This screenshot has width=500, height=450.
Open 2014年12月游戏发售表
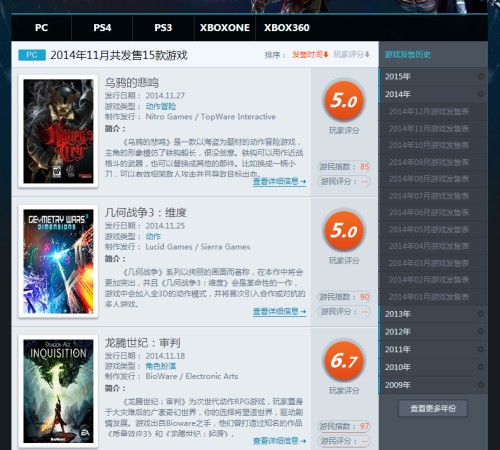[x=429, y=111]
